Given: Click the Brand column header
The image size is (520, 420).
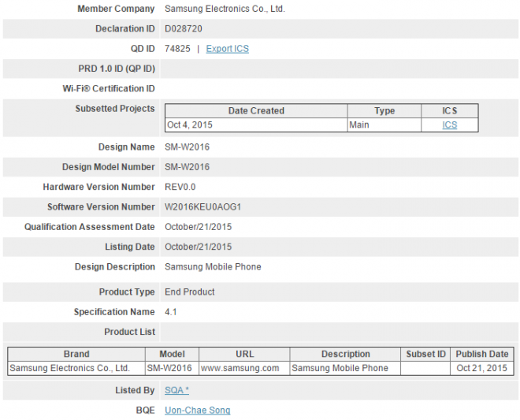Looking at the screenshot, I should point(76,354).
